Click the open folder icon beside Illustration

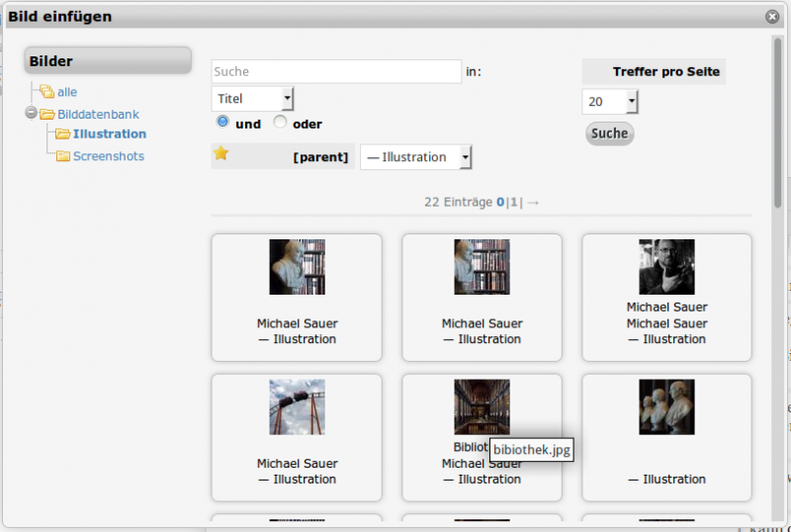tap(62, 134)
